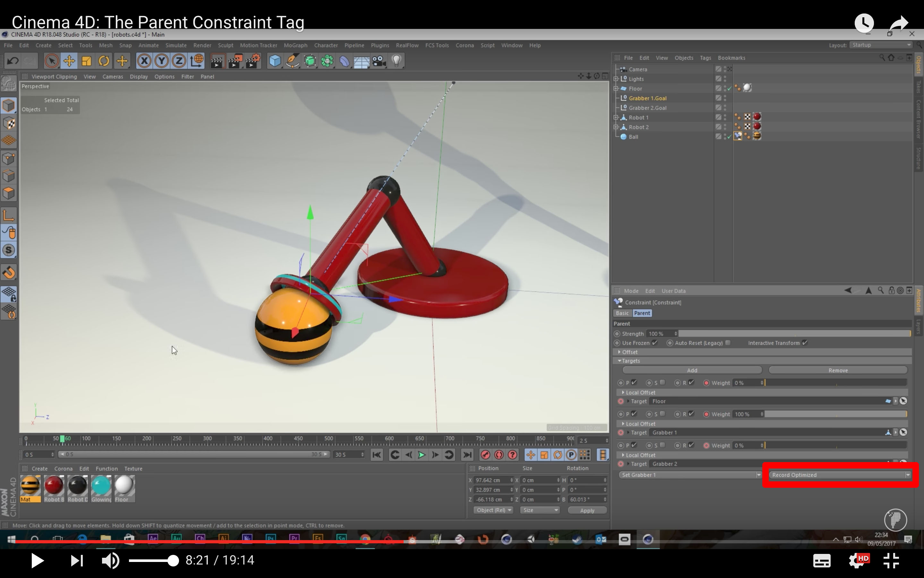Click Apply in coordinates panel

click(x=587, y=510)
